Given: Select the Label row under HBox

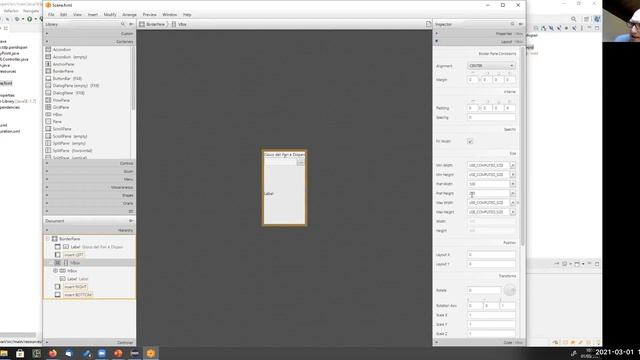Looking at the screenshot, I should pos(89,279).
